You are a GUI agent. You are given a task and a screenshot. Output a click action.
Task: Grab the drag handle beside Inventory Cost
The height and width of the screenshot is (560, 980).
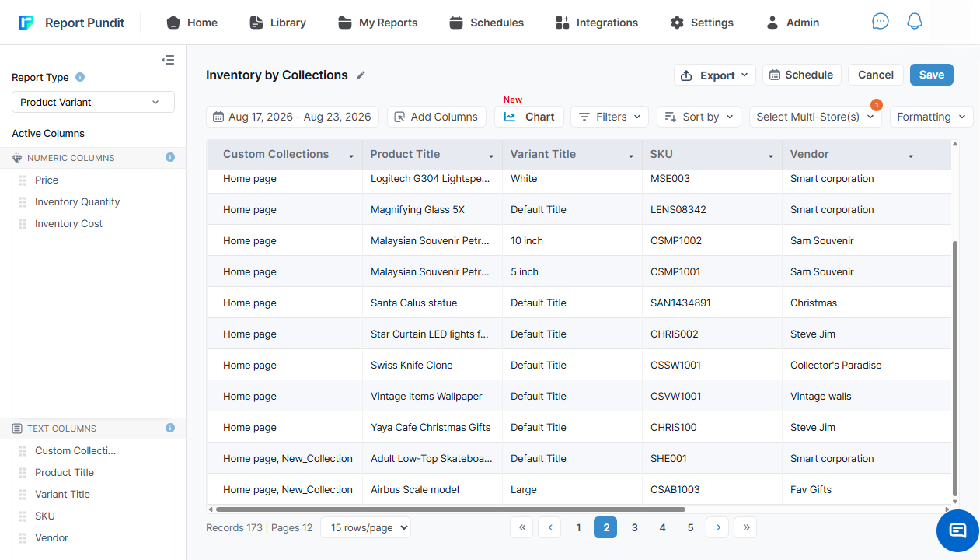(23, 223)
